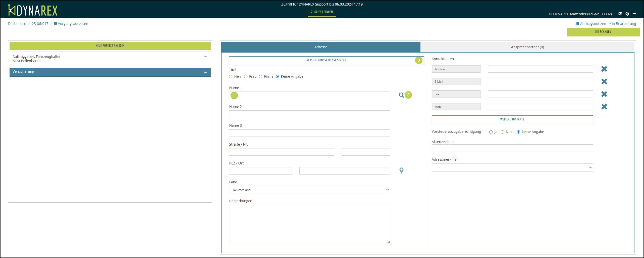Screen dimensions: 644x258
Task: Click the Neue Adresse anlegen button
Action: [110, 46]
